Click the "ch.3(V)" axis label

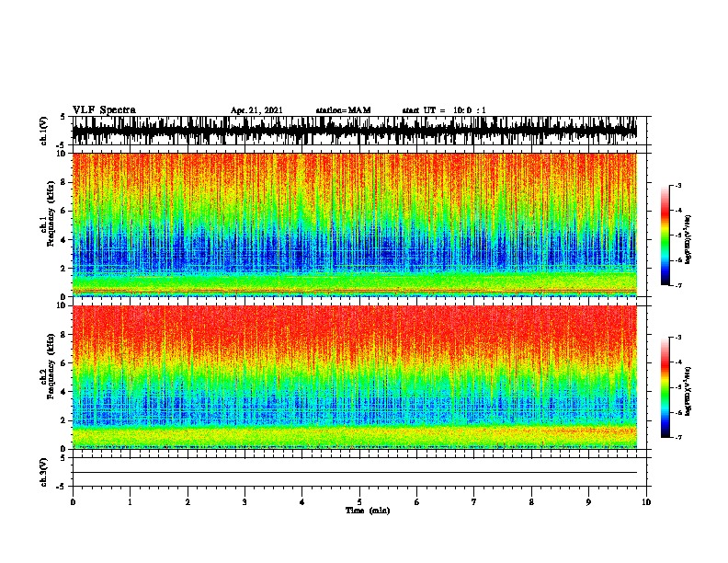click(x=44, y=473)
